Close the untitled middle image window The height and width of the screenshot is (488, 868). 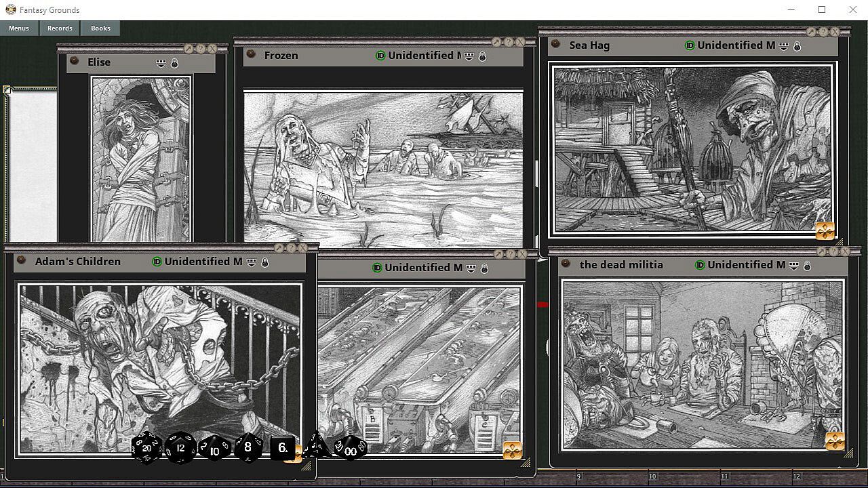[522, 254]
